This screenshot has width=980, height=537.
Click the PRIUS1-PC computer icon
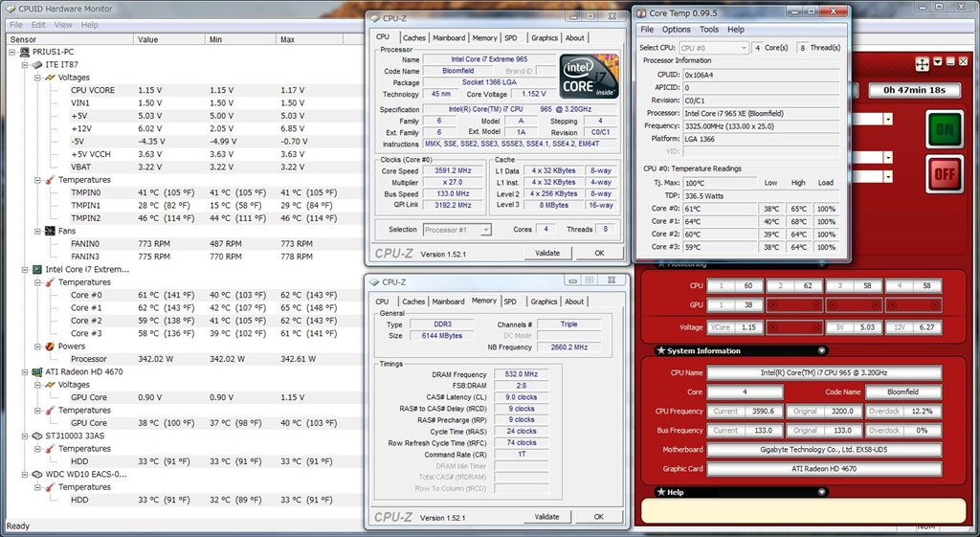point(25,52)
